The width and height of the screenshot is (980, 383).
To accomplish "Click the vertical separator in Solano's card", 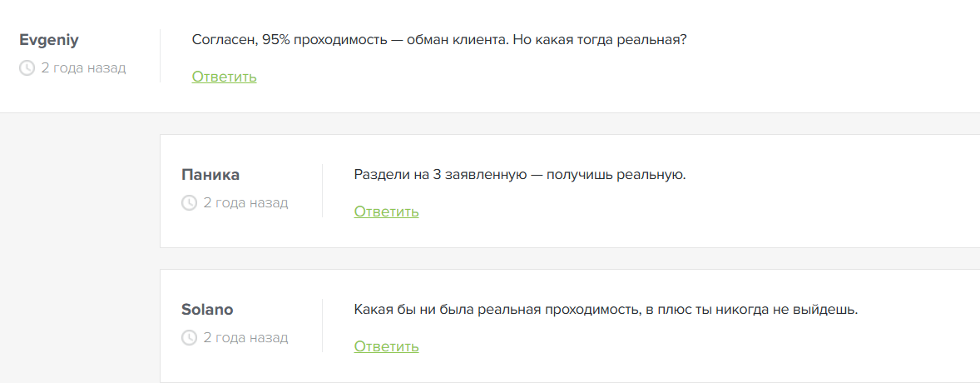I will coord(322,326).
